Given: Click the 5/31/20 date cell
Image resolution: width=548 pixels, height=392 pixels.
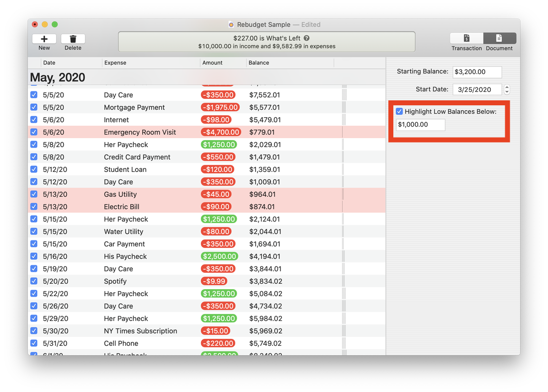Looking at the screenshot, I should click(x=55, y=343).
